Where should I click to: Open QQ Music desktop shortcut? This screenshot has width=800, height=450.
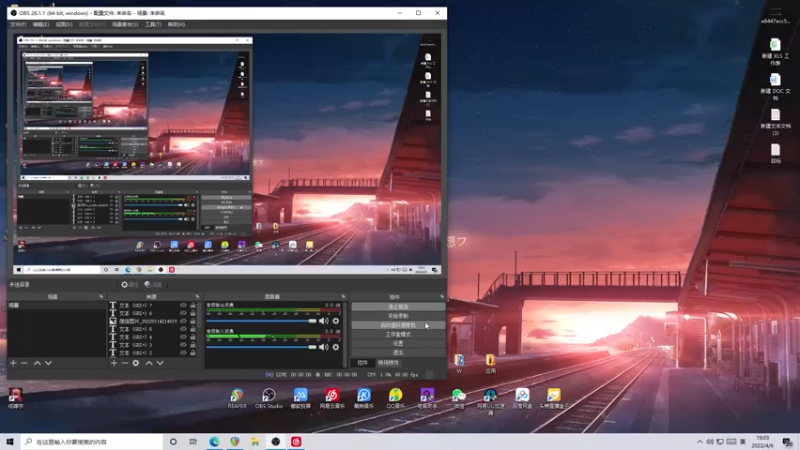point(395,398)
